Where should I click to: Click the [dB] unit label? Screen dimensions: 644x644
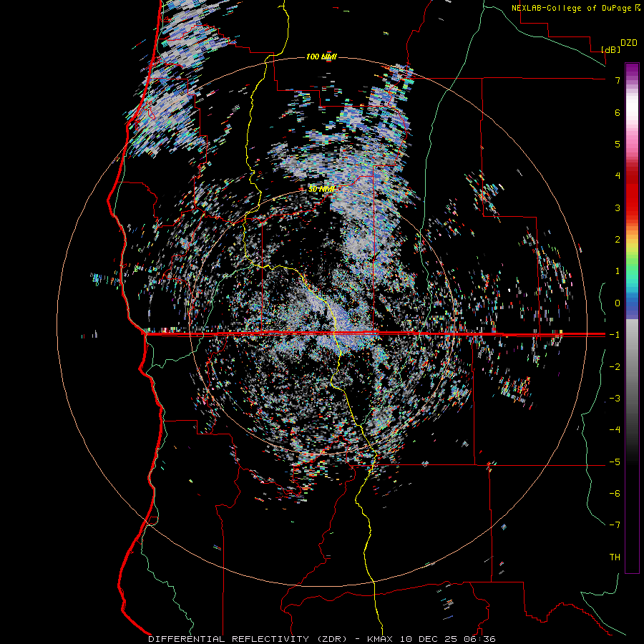tap(611, 50)
